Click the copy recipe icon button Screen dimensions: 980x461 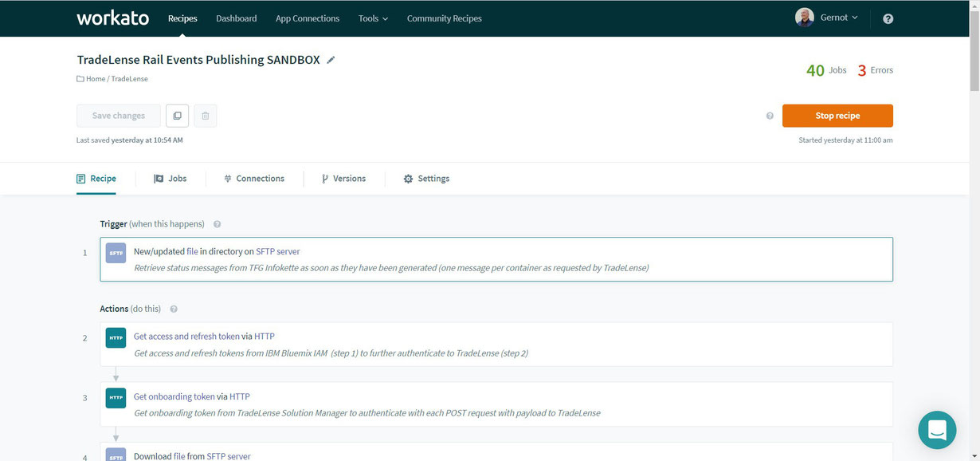(177, 116)
